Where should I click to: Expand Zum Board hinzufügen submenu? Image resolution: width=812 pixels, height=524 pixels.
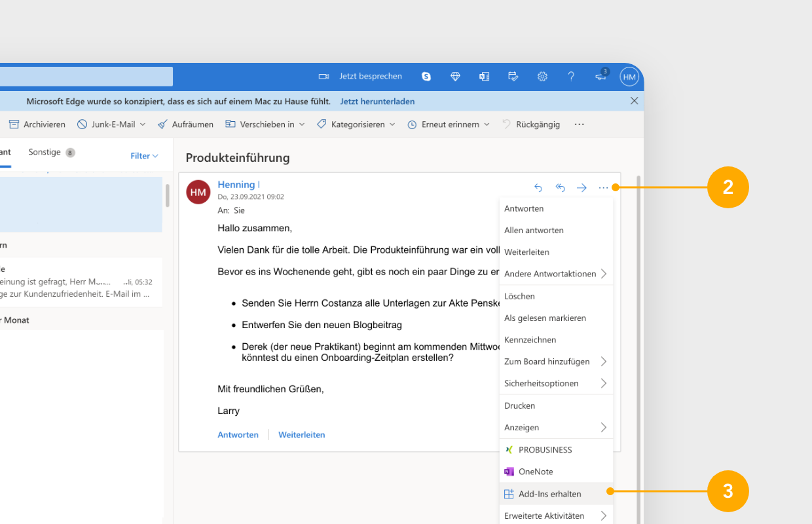[556, 362]
